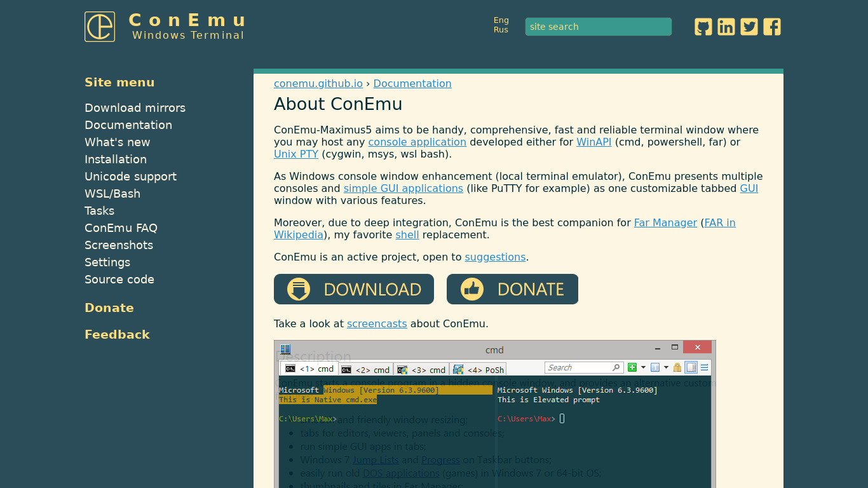Open the shell link
Image resolution: width=868 pixels, height=488 pixels.
click(x=407, y=235)
